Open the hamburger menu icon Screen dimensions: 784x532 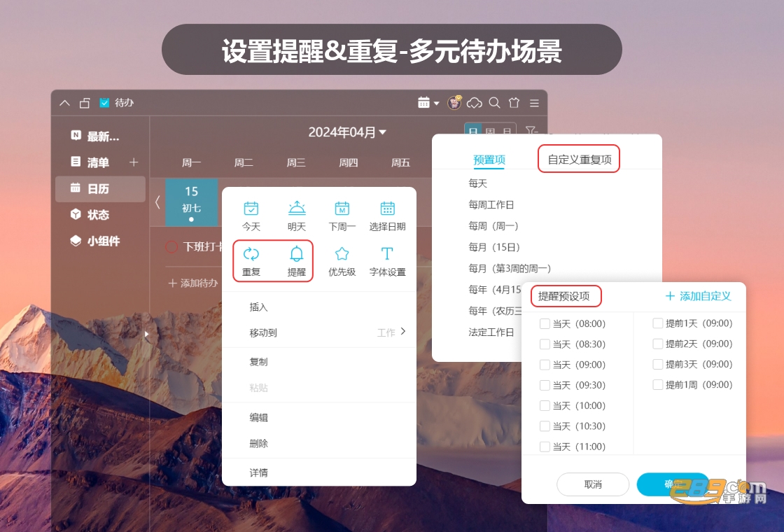coord(535,103)
